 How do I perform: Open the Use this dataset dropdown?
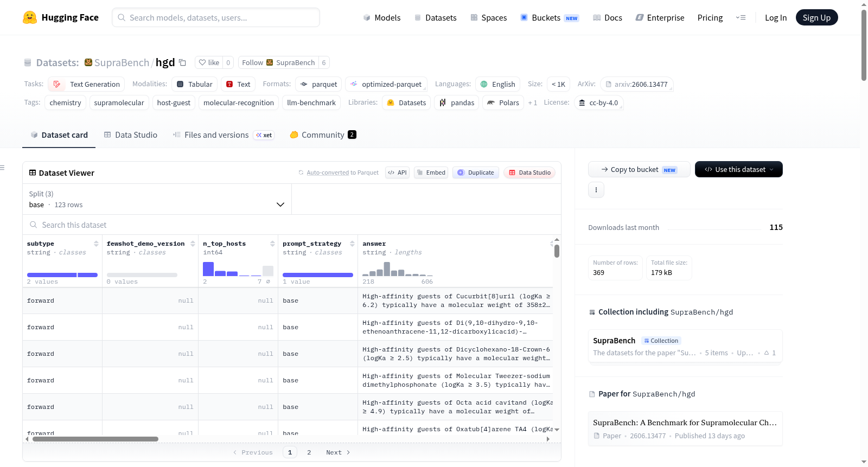point(739,169)
